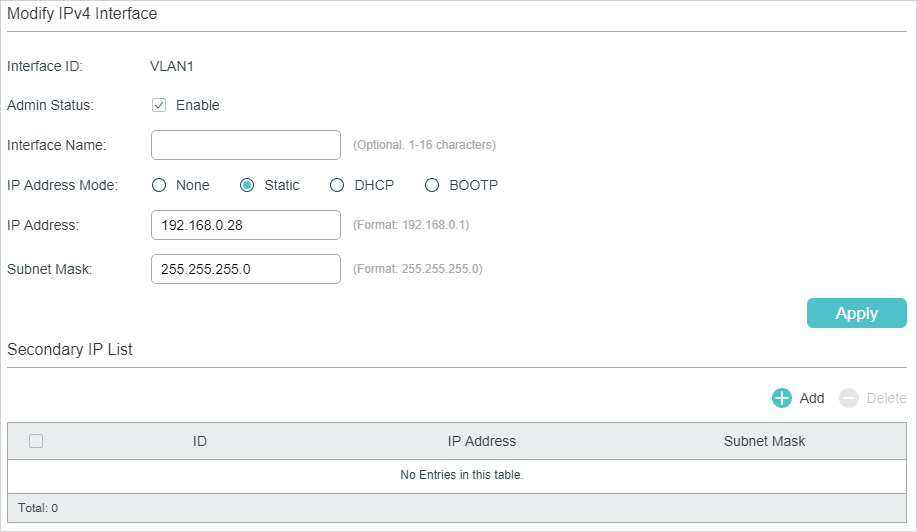This screenshot has width=917, height=532.
Task: Switch IP Address Mode to BOOTP
Action: pyautogui.click(x=432, y=185)
